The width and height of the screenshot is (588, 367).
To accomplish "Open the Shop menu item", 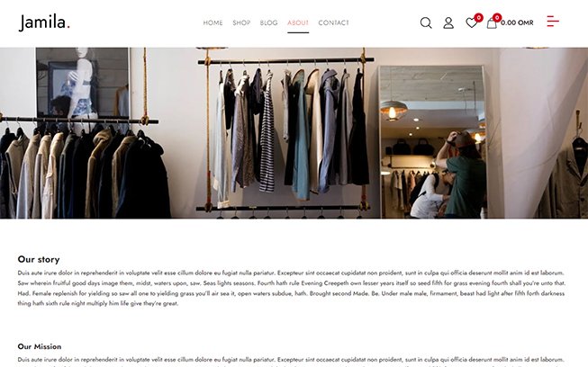I will pos(241,22).
